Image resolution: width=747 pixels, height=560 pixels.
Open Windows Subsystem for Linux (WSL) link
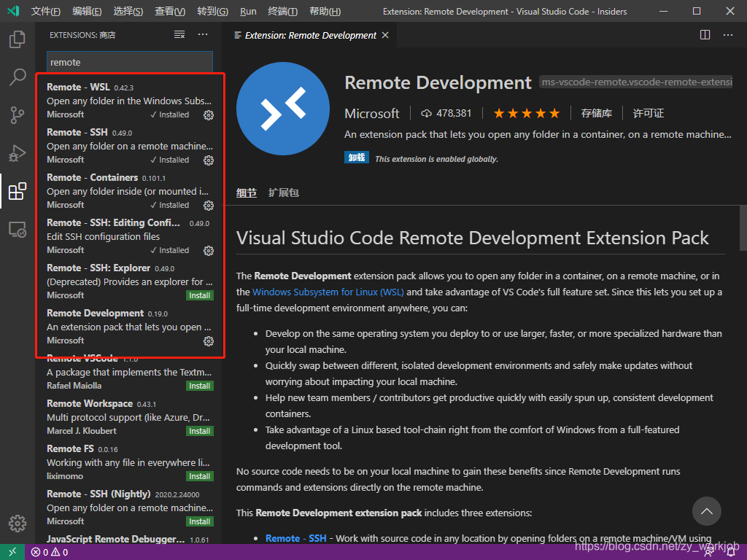tap(328, 292)
